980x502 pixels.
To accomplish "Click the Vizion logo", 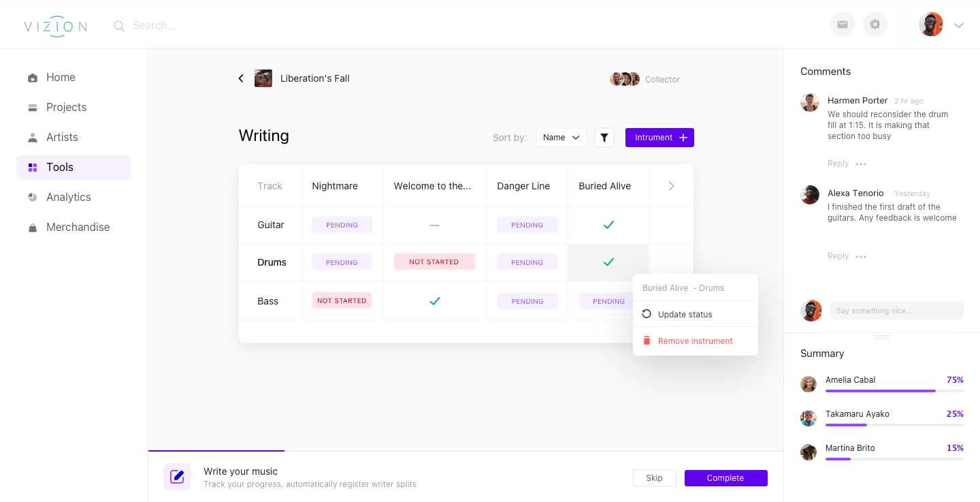I will click(x=55, y=26).
